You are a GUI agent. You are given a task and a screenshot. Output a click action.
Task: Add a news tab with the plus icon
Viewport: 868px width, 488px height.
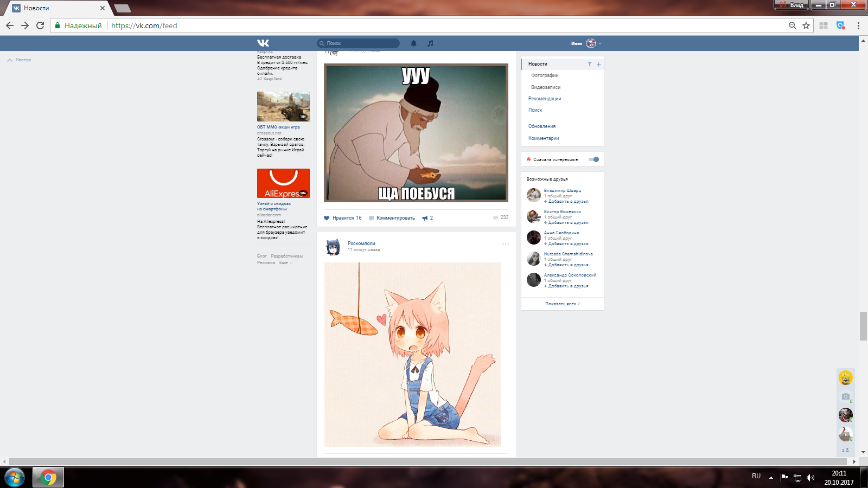click(x=599, y=65)
